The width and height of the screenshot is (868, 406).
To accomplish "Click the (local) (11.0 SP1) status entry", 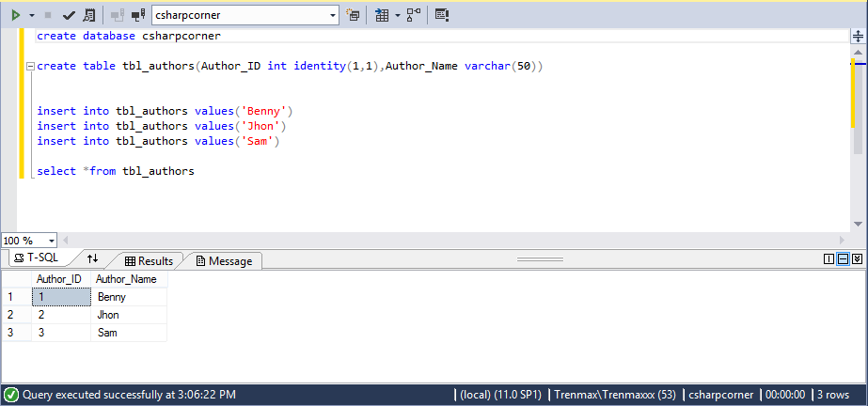I will point(498,395).
